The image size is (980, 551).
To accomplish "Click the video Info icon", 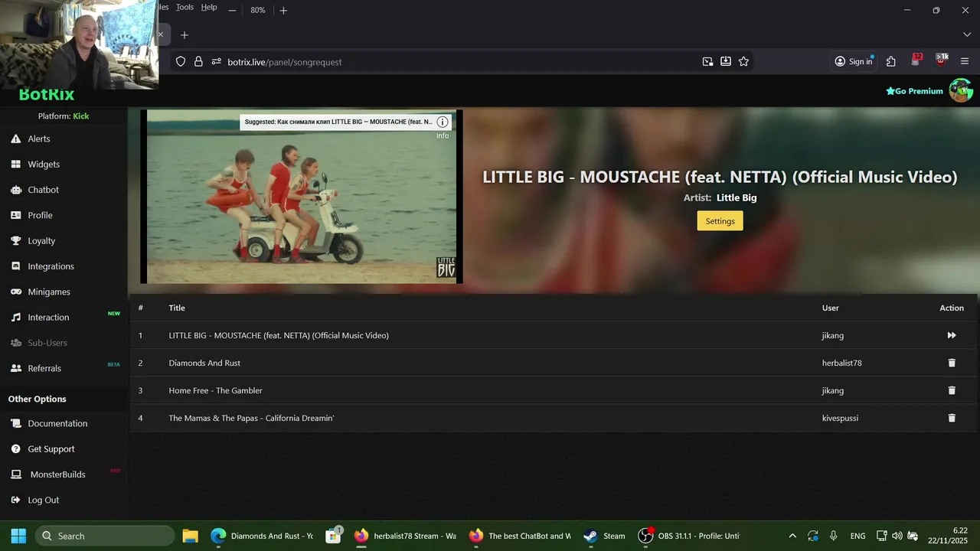I will tap(443, 122).
